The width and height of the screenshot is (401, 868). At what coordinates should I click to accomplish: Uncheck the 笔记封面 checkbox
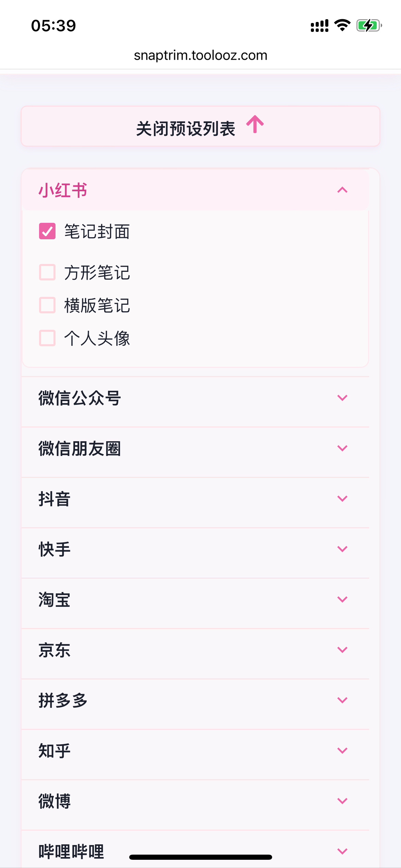47,231
